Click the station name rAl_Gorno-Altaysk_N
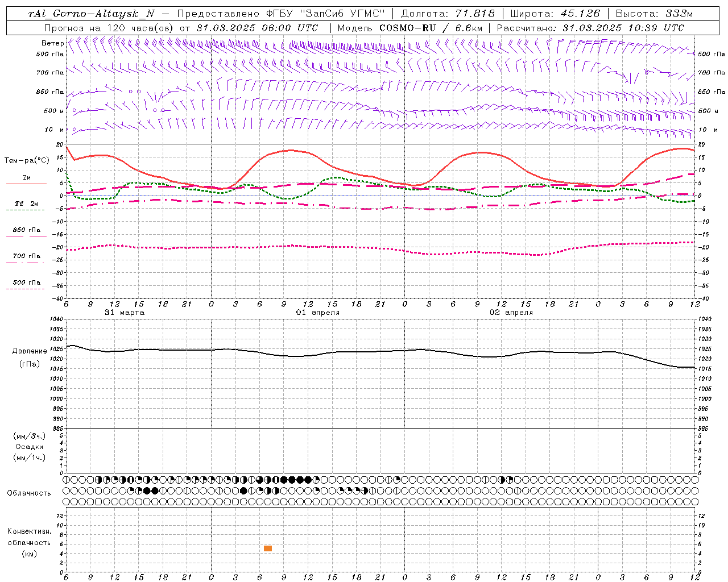The width and height of the screenshot is (728, 582). (92, 14)
